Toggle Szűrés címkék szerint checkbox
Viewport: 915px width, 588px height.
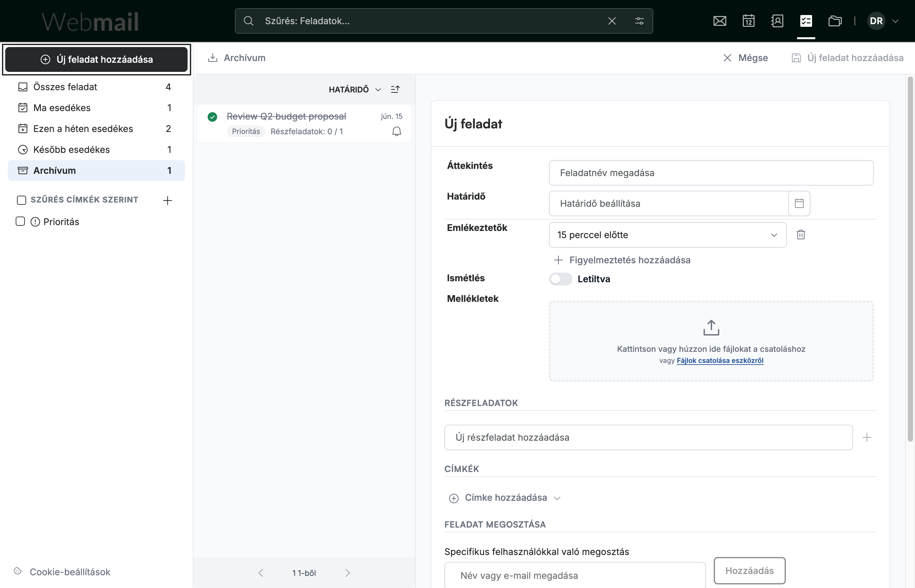click(21, 200)
